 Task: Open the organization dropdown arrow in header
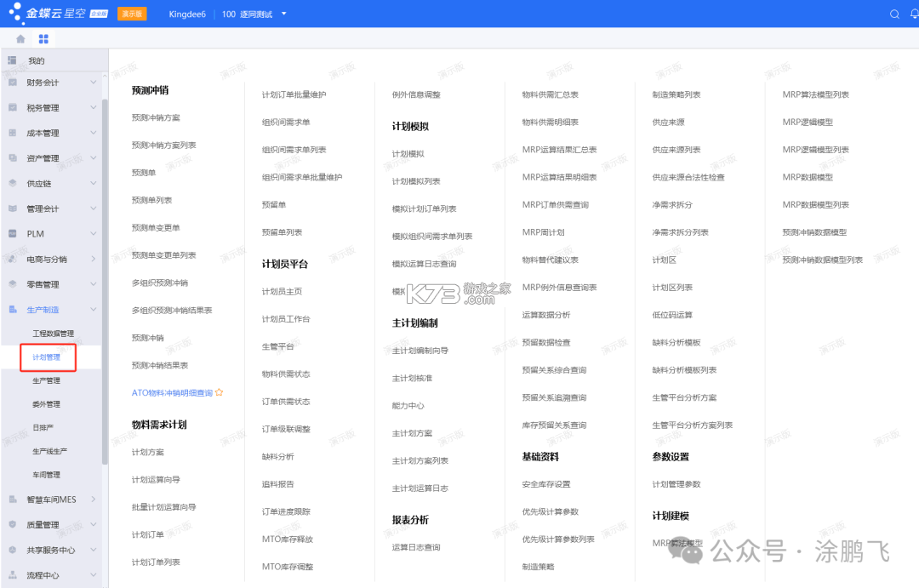point(283,14)
